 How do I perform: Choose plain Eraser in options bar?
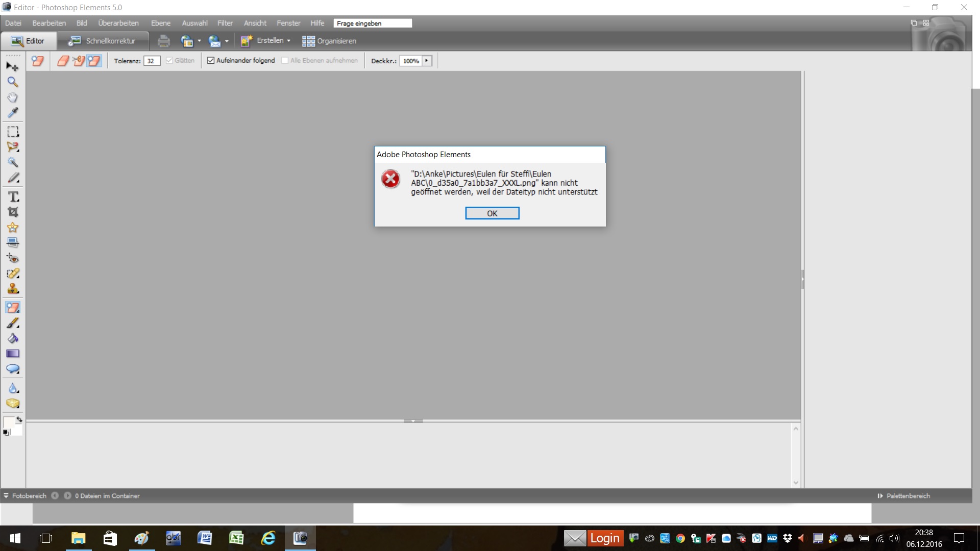pyautogui.click(x=63, y=61)
